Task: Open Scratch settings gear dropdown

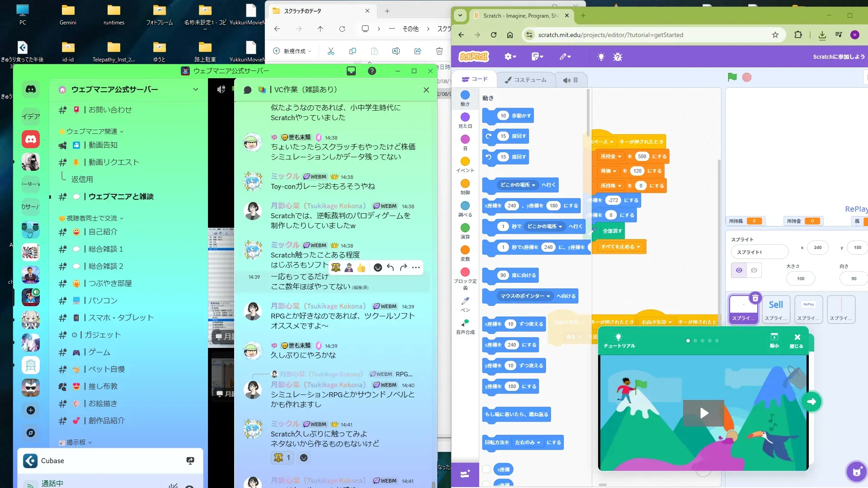Action: [510, 57]
